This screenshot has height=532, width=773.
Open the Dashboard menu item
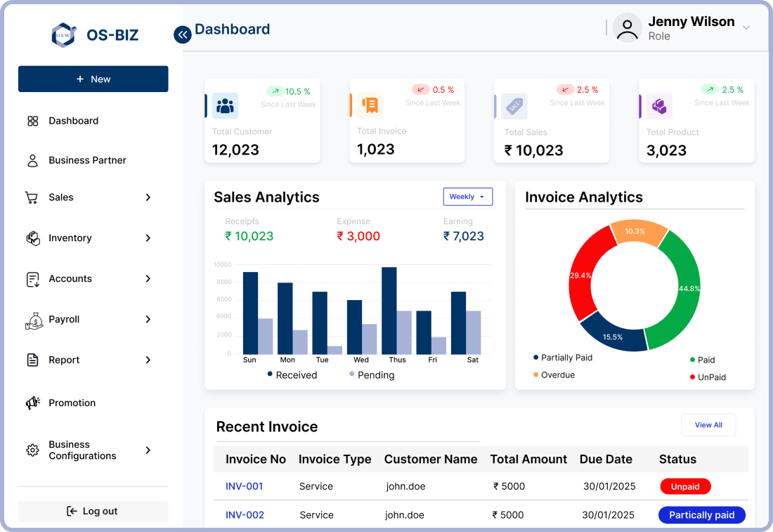tap(73, 121)
